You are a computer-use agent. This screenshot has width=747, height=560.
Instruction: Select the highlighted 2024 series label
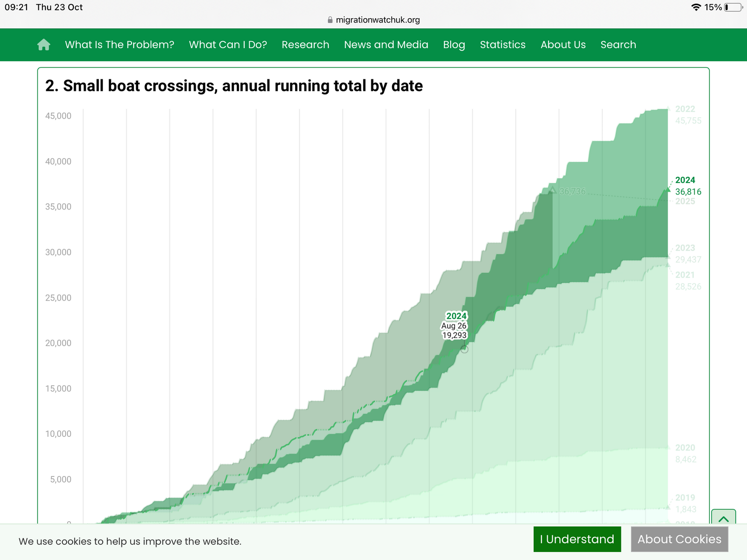[685, 180]
